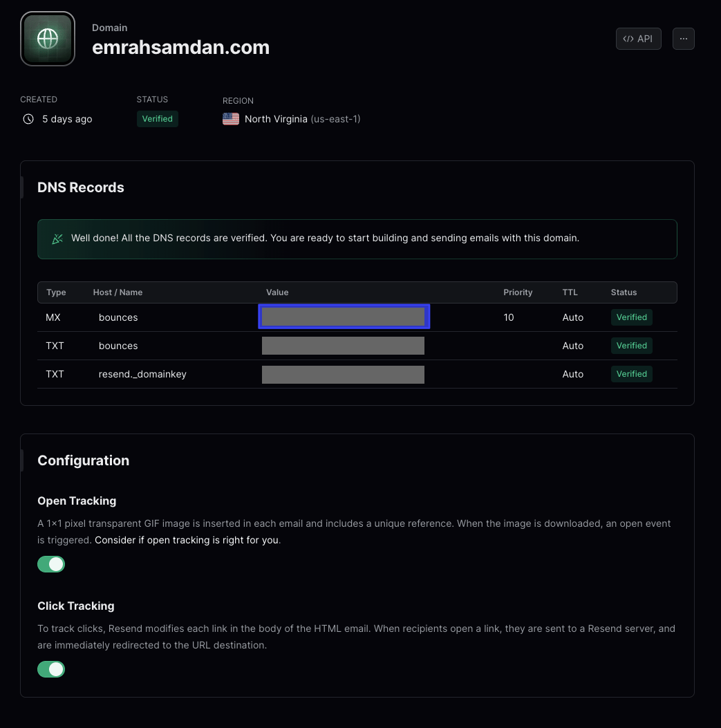Click the Host / Name column header
The height and width of the screenshot is (728, 721).
point(118,292)
